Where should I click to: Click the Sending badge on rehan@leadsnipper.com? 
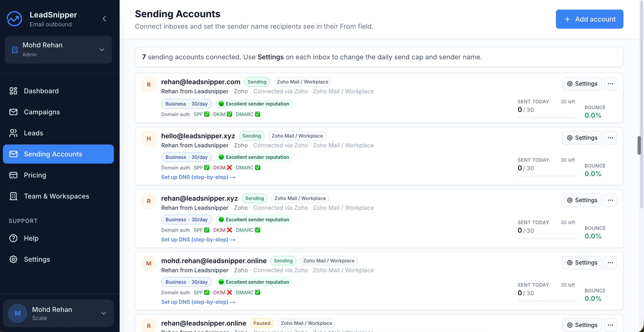click(x=257, y=82)
